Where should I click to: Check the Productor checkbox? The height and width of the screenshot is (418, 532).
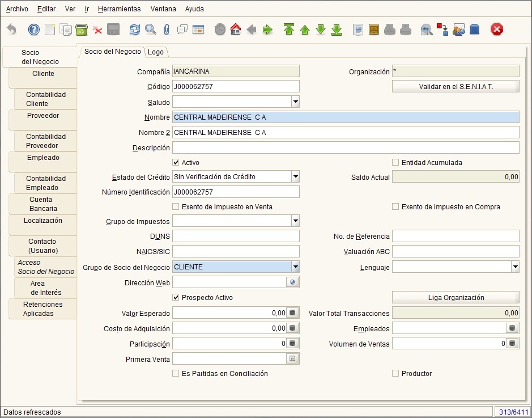coord(395,373)
